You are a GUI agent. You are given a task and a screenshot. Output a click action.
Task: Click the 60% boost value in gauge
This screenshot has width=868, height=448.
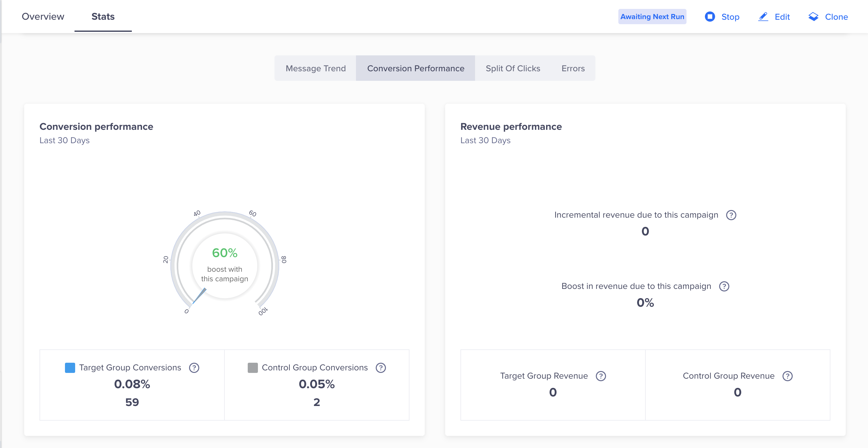click(x=225, y=253)
